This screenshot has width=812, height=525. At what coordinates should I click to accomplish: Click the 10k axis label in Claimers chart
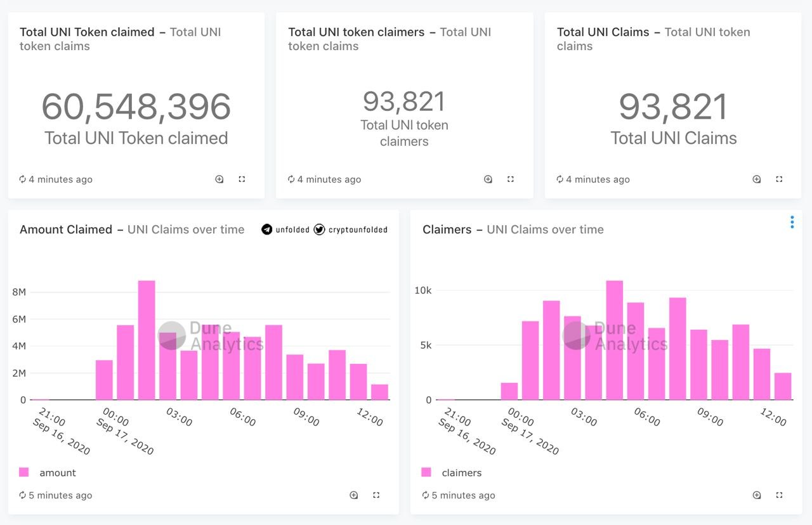coord(423,290)
